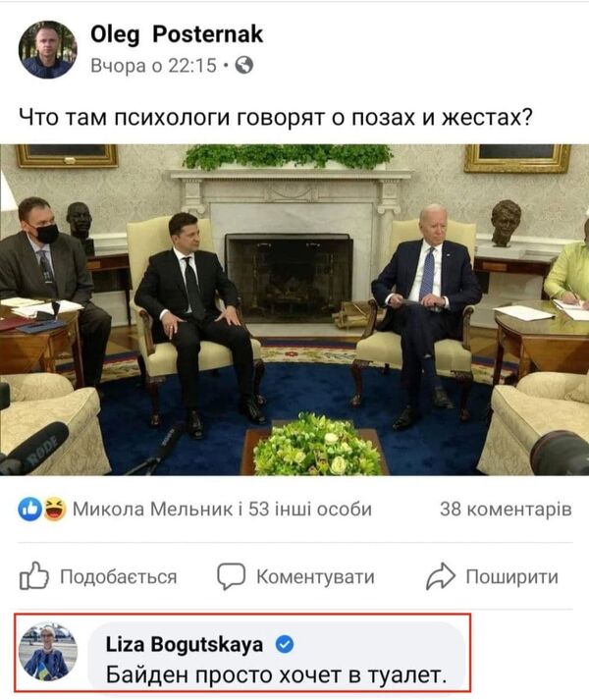Viewport: 589px width, 700px height.
Task: Select the comment text Байден просто хочет в туалет
Action: [277, 675]
